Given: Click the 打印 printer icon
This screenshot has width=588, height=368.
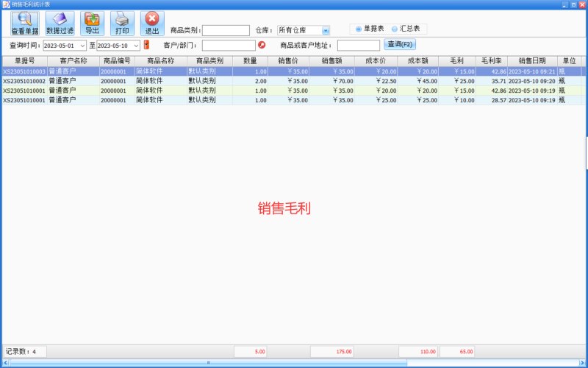Looking at the screenshot, I should click(122, 24).
